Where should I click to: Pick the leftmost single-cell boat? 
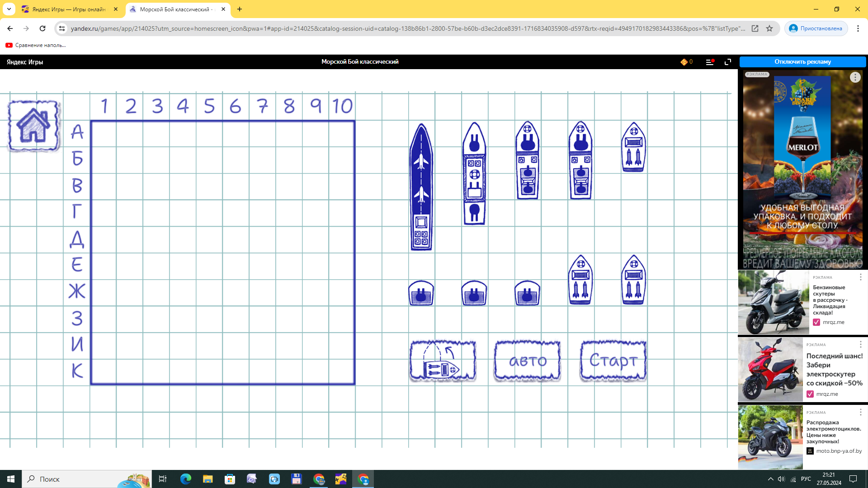click(x=421, y=293)
